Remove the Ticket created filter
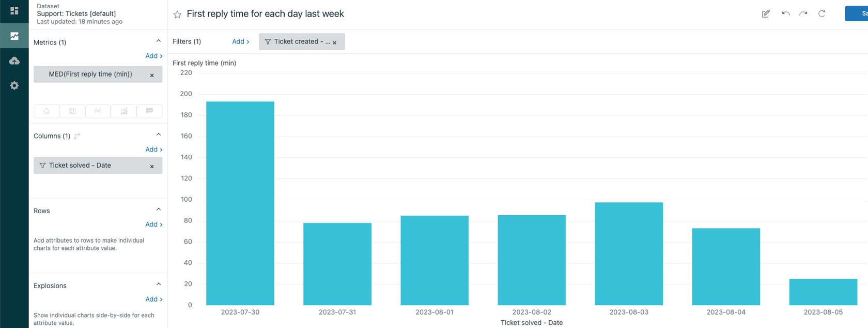868x328 pixels. 335,41
